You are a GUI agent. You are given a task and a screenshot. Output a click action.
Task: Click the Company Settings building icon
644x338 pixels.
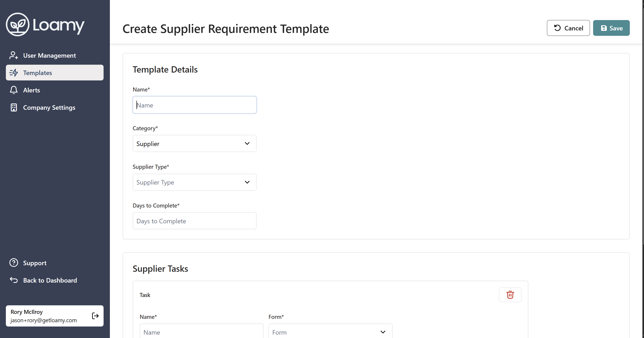click(14, 107)
